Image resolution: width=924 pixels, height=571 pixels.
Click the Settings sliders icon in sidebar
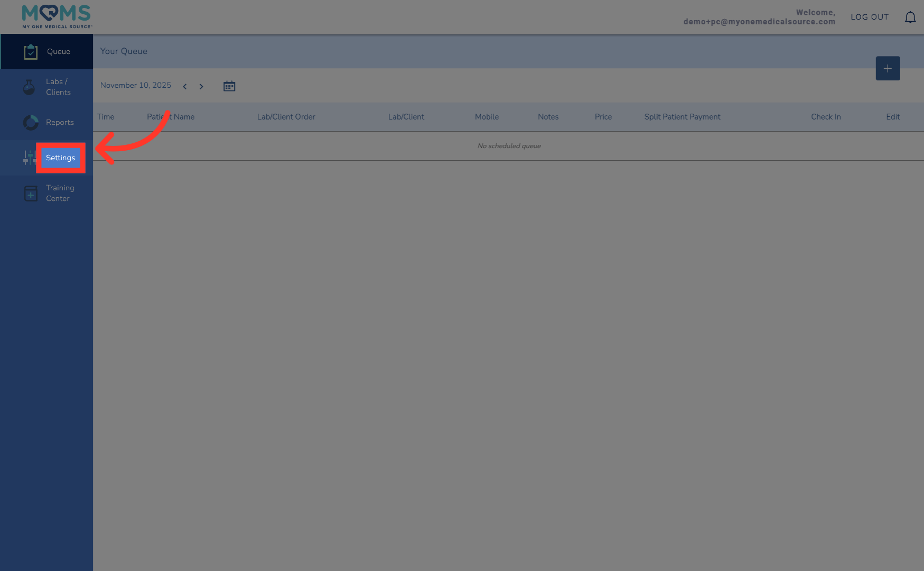pyautogui.click(x=29, y=158)
